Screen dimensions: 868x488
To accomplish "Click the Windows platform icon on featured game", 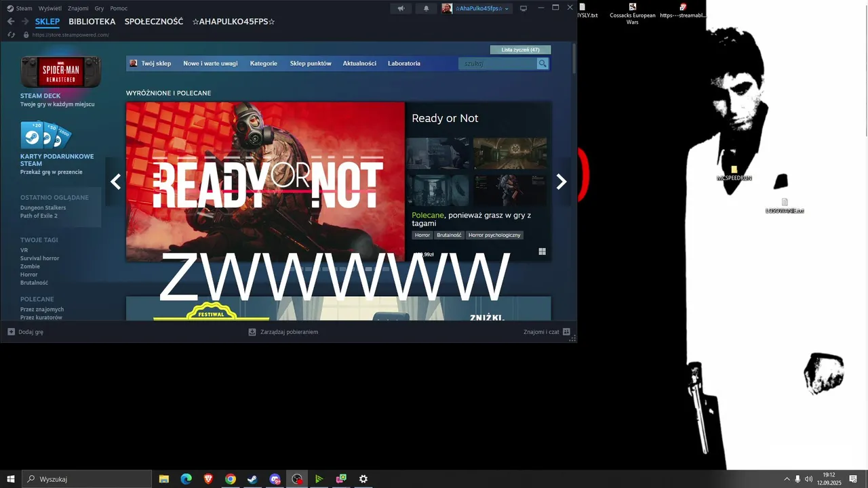I will click(542, 251).
